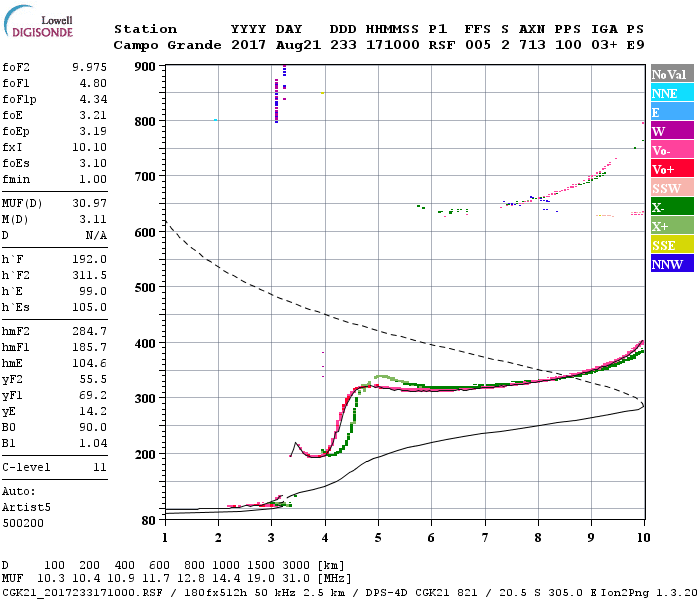Click the 500 km height axis label
This screenshot has width=700, height=600.
[x=145, y=288]
